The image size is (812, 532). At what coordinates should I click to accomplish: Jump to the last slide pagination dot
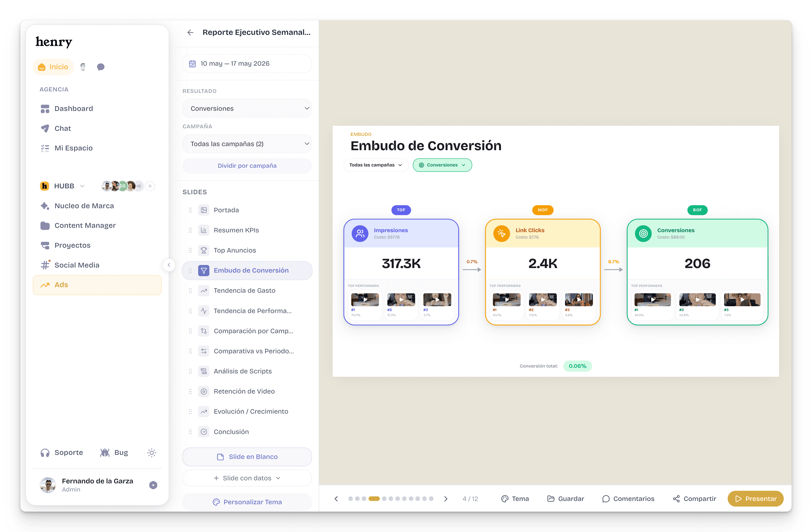pos(431,499)
